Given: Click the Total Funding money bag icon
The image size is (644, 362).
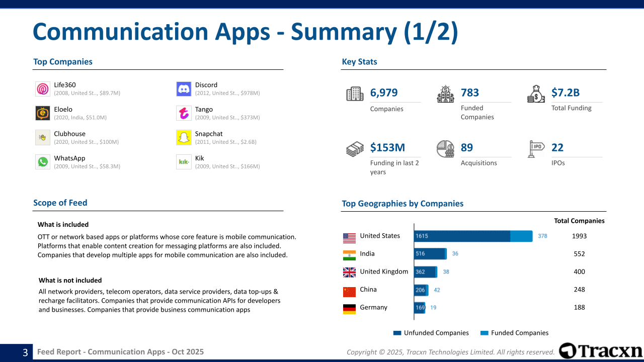Looking at the screenshot, I should pos(536,94).
